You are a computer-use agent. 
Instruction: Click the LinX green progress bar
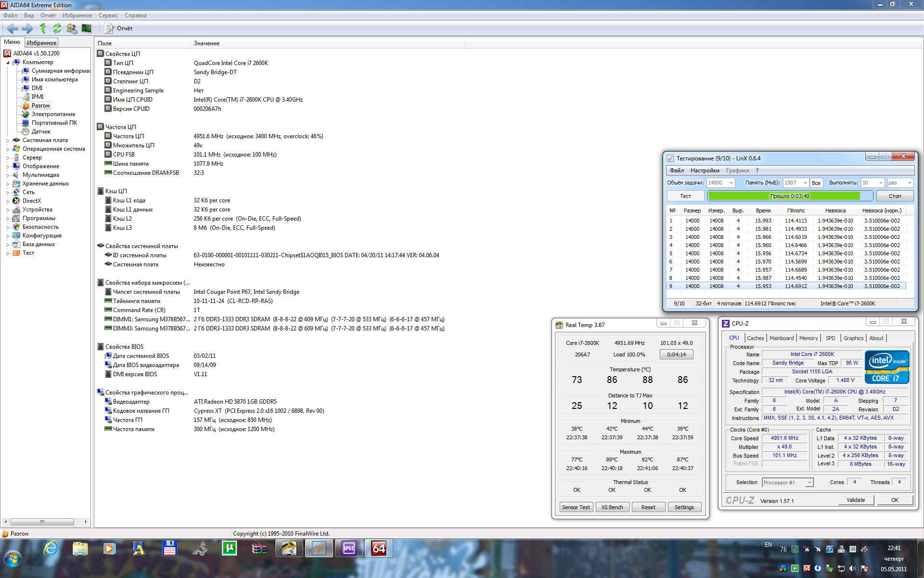coord(790,196)
